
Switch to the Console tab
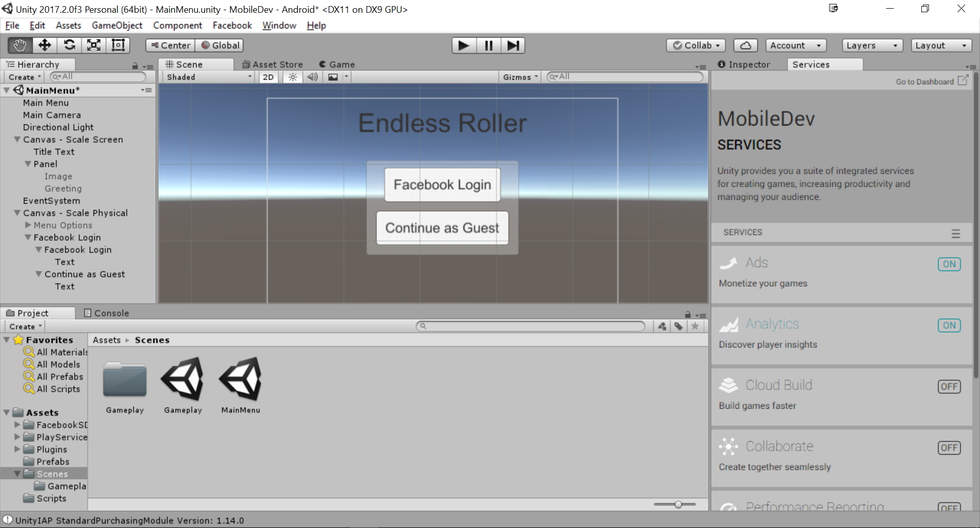106,313
